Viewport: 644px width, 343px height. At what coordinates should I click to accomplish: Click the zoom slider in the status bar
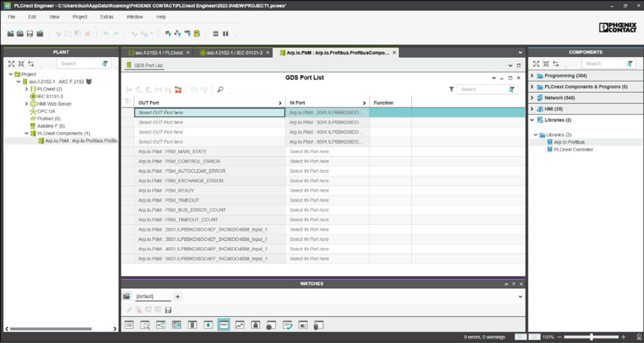coord(590,337)
